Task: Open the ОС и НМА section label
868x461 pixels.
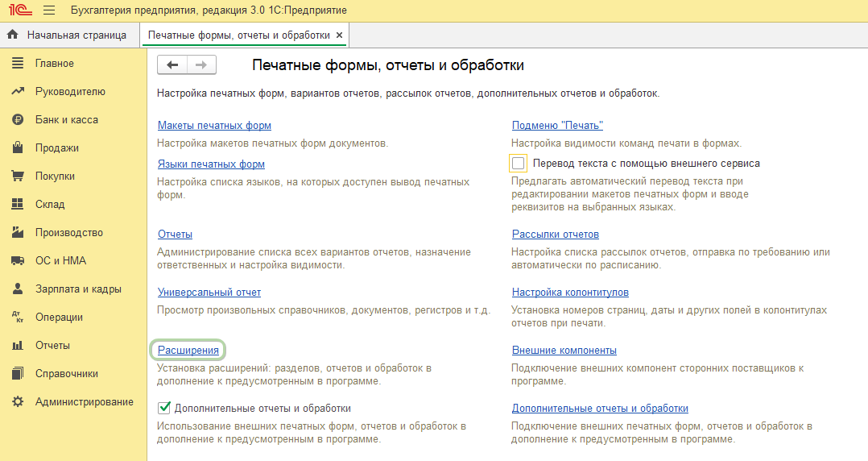Action: click(61, 260)
